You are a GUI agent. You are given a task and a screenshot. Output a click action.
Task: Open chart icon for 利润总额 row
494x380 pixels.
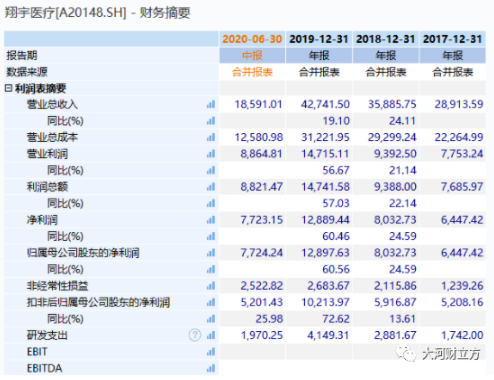(211, 187)
